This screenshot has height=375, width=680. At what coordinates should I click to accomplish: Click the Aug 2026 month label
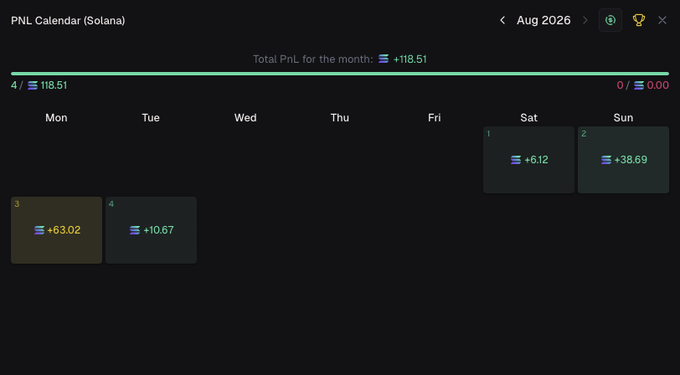click(543, 20)
